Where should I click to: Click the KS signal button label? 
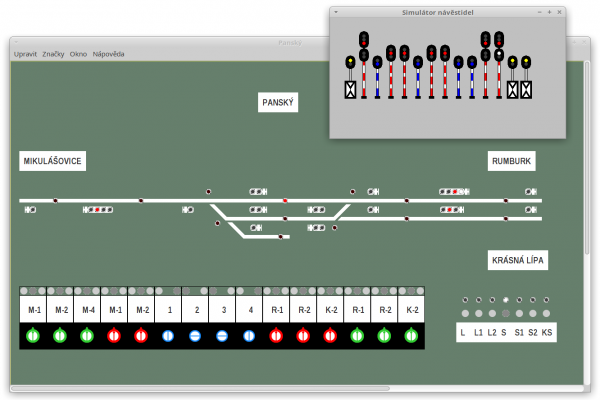point(547,333)
